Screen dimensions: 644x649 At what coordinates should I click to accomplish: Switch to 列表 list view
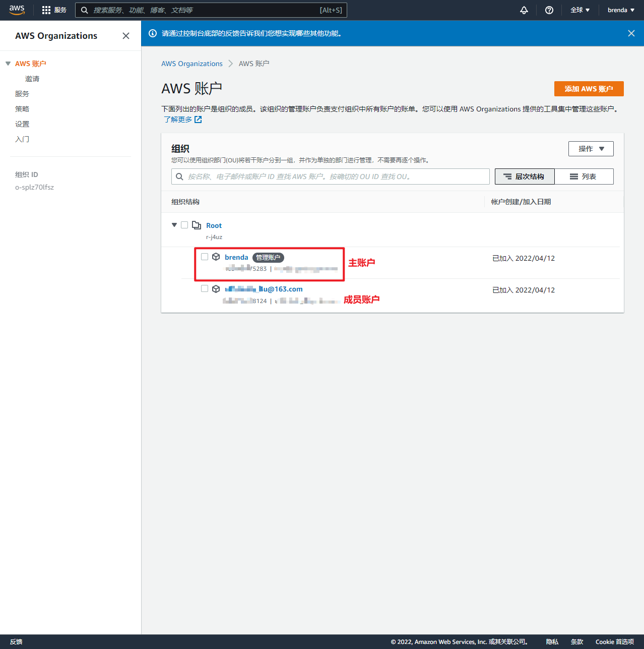pos(584,176)
